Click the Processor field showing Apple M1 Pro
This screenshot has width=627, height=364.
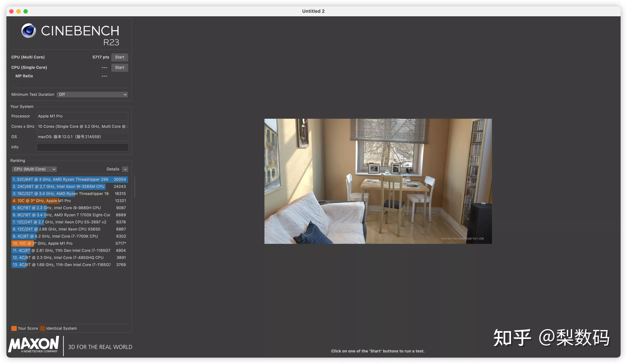[x=82, y=116]
